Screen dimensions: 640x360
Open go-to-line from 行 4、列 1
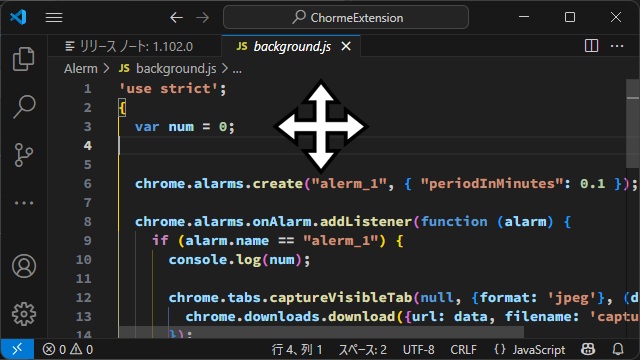pyautogui.click(x=297, y=350)
